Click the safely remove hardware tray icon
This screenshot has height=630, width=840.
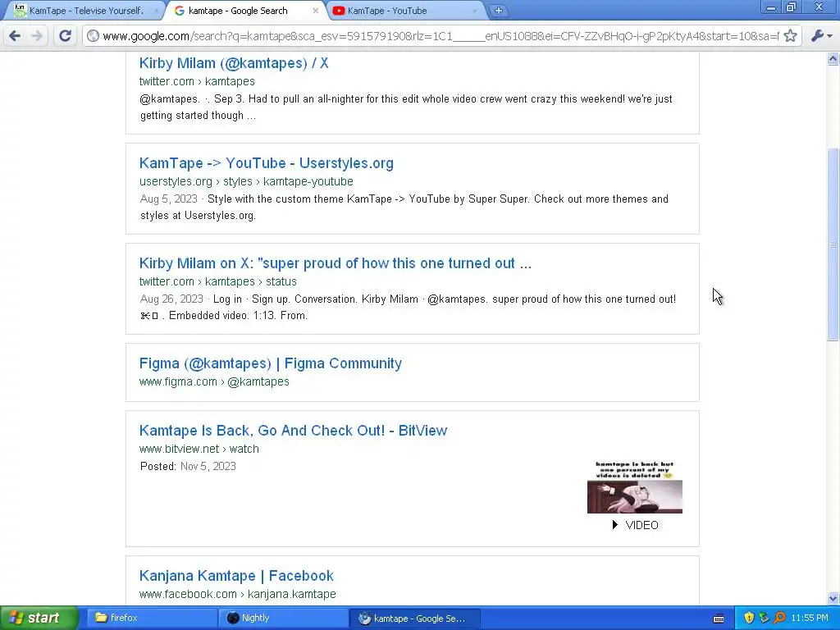click(764, 619)
